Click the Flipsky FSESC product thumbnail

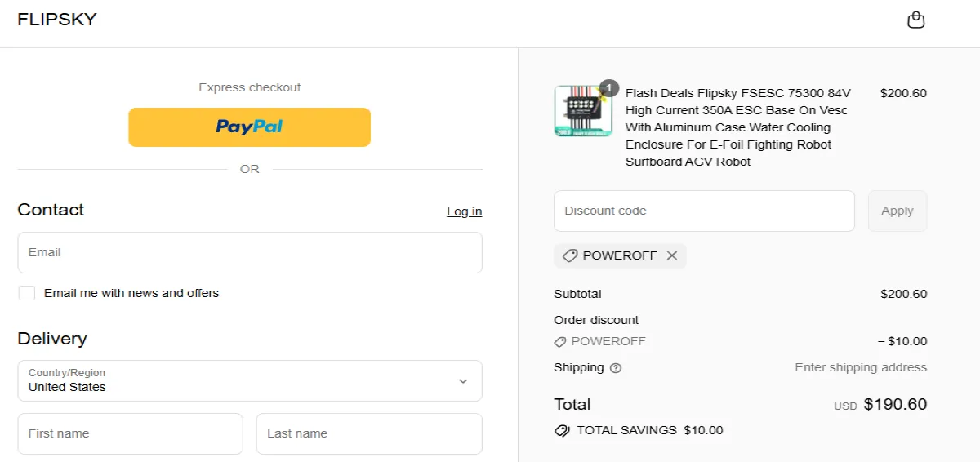(581, 111)
